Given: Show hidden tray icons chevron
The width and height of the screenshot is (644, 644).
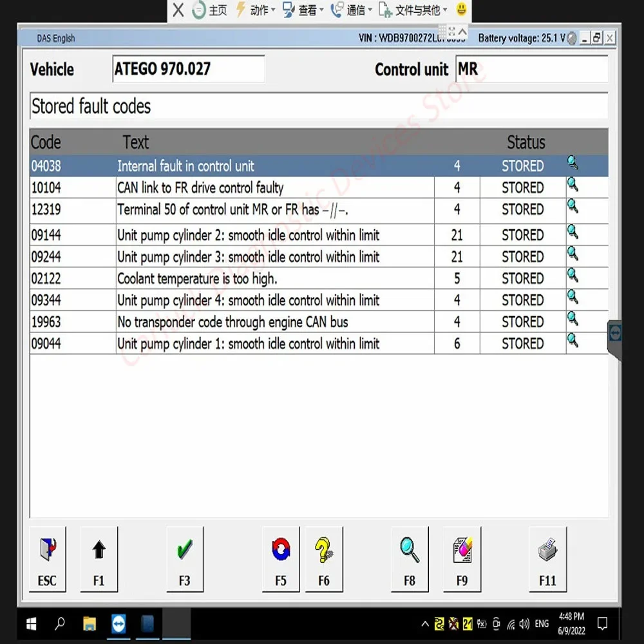Looking at the screenshot, I should (x=426, y=624).
